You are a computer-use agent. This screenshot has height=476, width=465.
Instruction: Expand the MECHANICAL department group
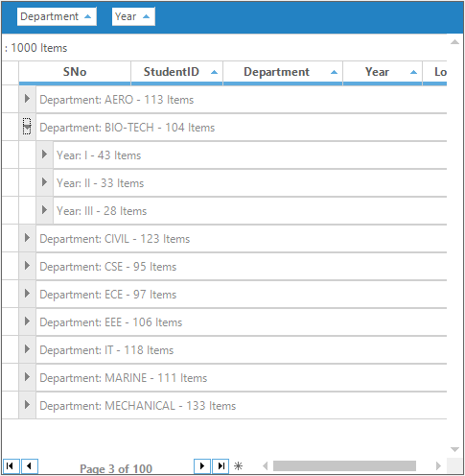coord(27,405)
